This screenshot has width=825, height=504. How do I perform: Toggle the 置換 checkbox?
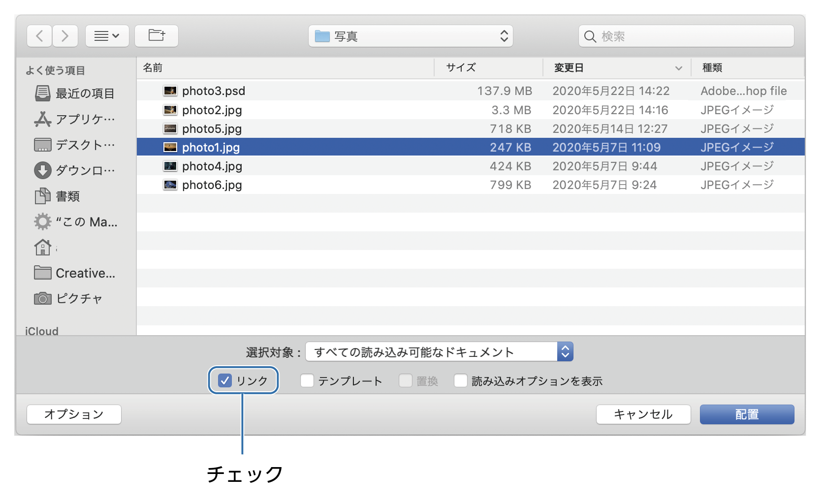pyautogui.click(x=406, y=380)
